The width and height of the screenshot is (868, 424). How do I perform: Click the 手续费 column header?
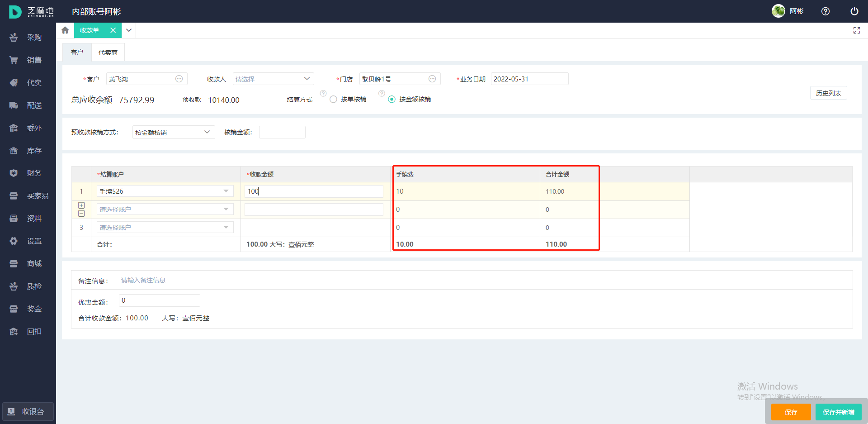tap(465, 174)
